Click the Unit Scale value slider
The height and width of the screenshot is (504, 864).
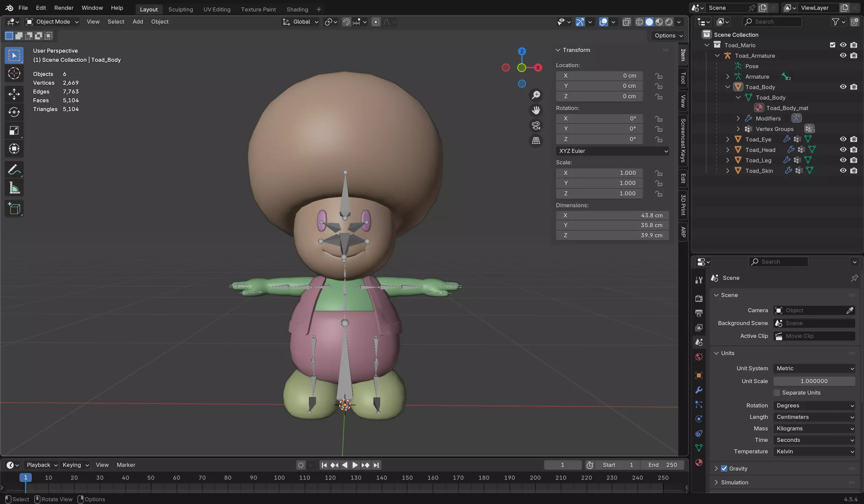coord(814,381)
